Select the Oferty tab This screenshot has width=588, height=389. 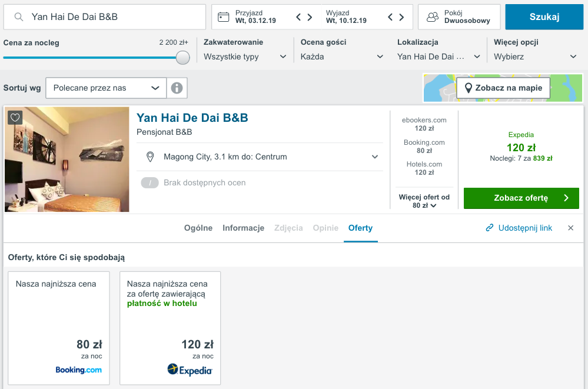click(360, 228)
